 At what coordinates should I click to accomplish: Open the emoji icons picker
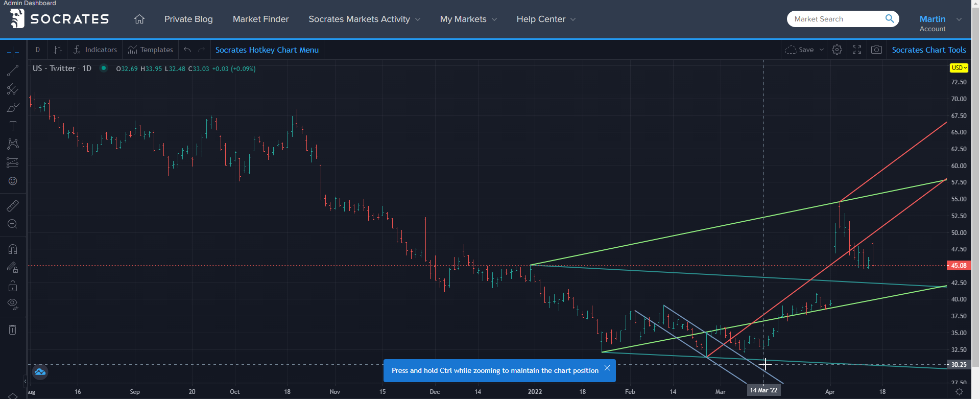pyautogui.click(x=13, y=181)
